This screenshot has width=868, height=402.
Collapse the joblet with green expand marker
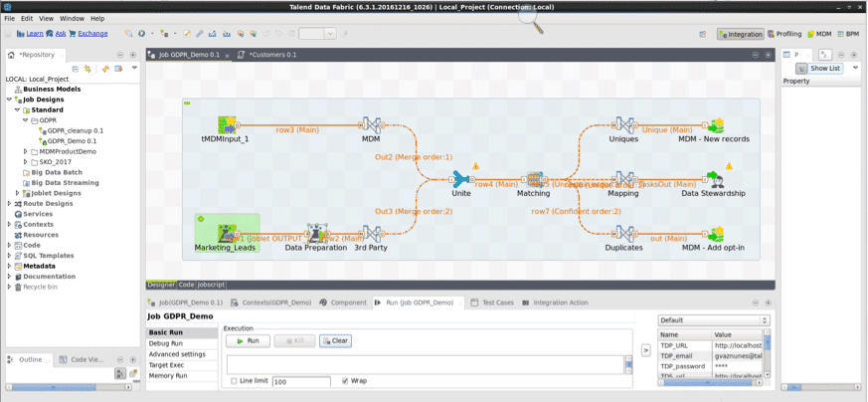point(201,219)
